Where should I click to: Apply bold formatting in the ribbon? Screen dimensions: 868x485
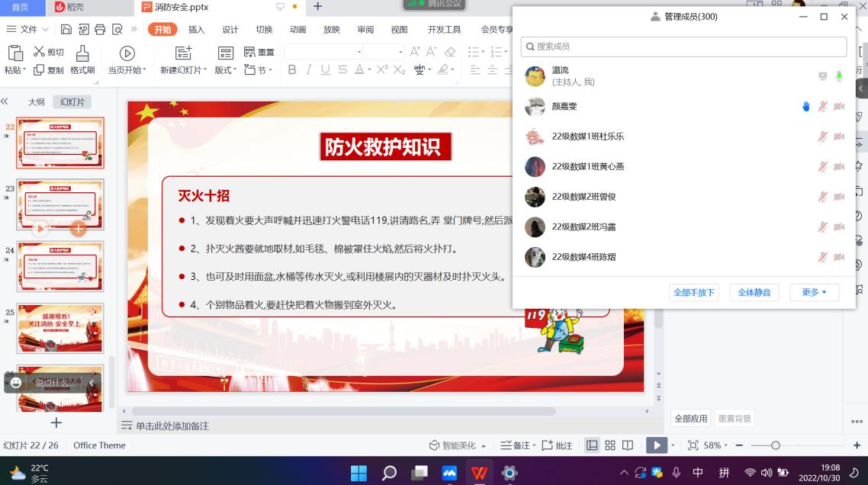pos(292,69)
